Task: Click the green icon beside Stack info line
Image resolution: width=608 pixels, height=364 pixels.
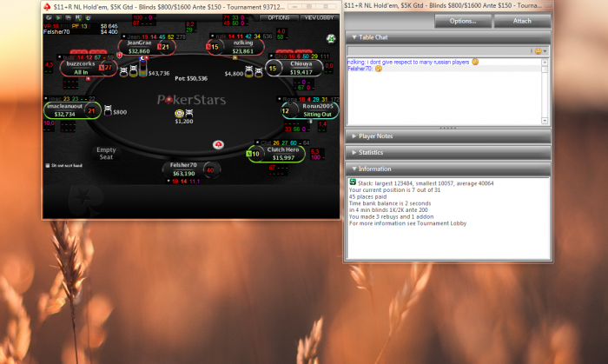Action: [x=353, y=182]
